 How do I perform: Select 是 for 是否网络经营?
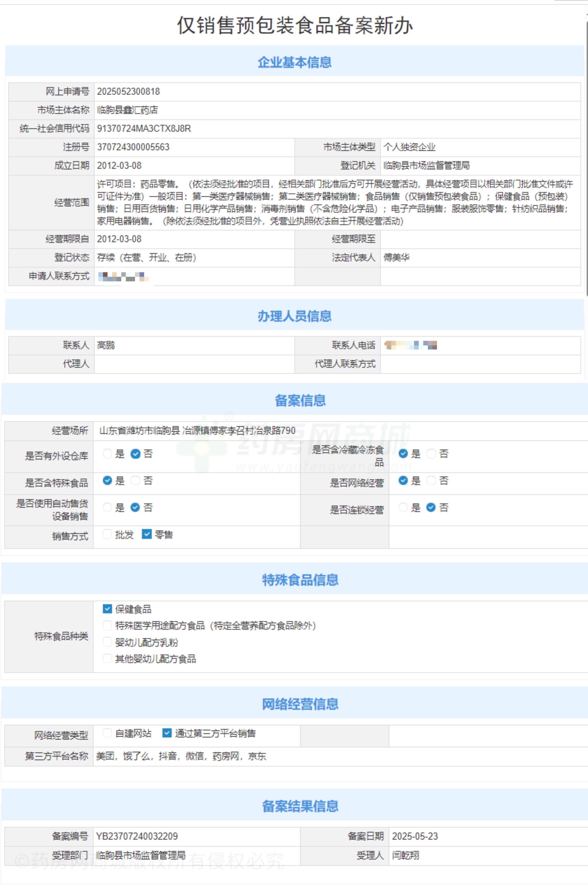click(403, 481)
